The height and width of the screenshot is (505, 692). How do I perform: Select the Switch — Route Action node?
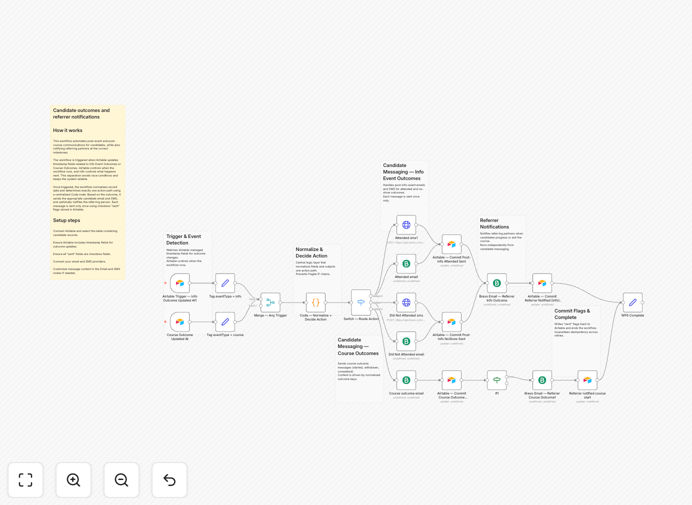point(361,302)
